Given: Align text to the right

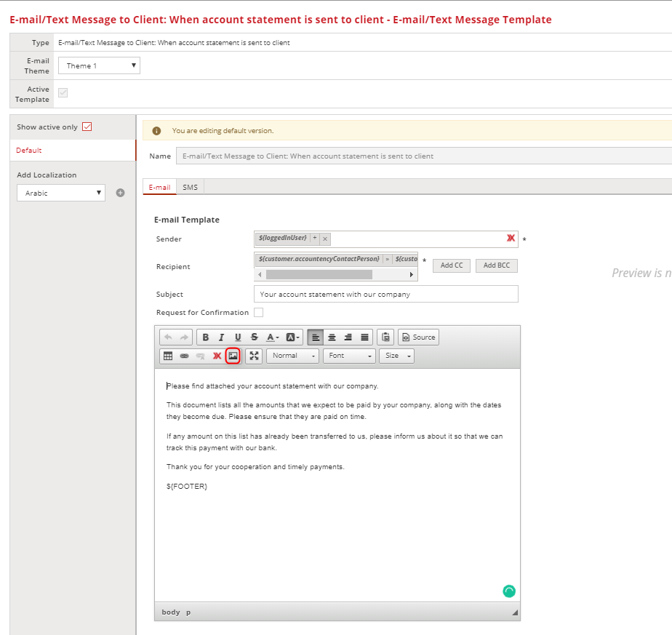Looking at the screenshot, I should pyautogui.click(x=348, y=338).
